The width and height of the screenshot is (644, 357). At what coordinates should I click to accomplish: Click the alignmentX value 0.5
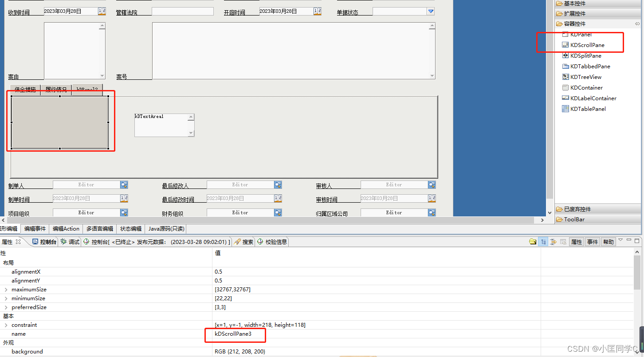pos(218,272)
